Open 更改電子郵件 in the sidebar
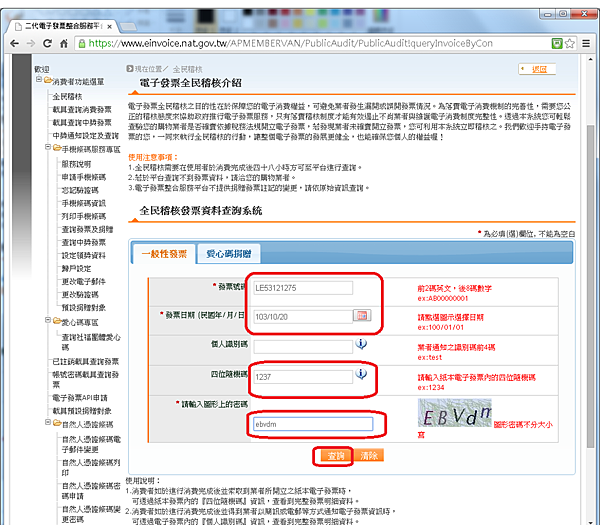This screenshot has width=600, height=525. pyautogui.click(x=84, y=281)
